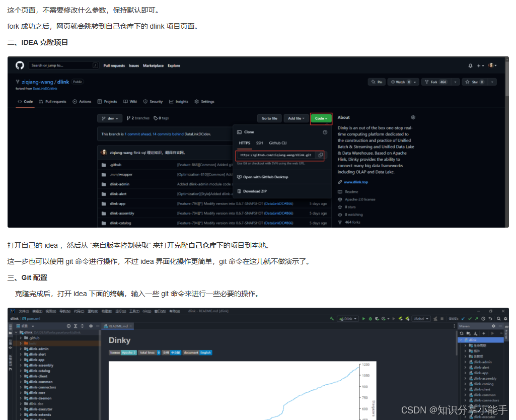Click the DataLinkDC/dlink forked-from link
Screen dimensions: 516x420
(45, 89)
